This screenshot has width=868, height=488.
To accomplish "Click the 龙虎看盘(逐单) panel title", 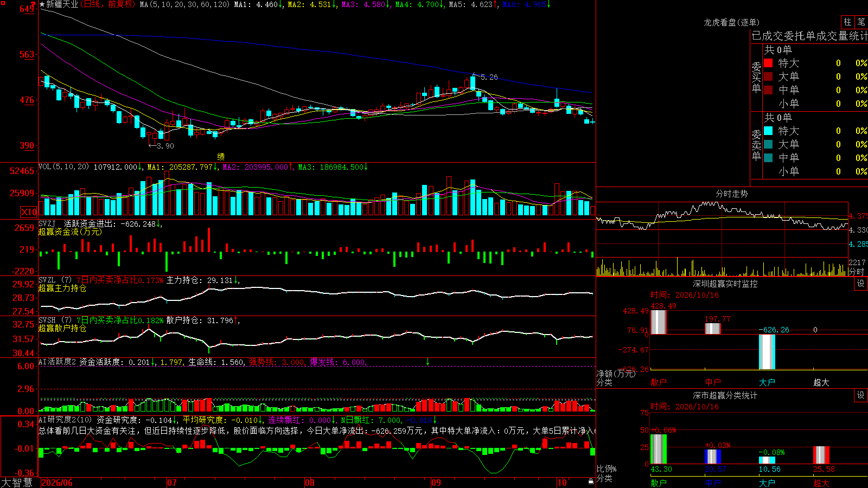I will click(732, 22).
